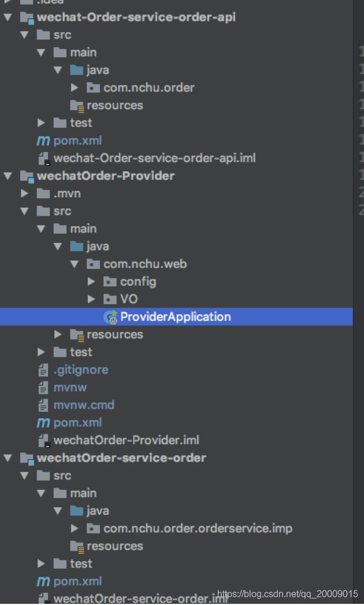Click the wechat-Order-service-order-api.iml file icon
Viewport: 364px width, 605px height.
(x=44, y=158)
